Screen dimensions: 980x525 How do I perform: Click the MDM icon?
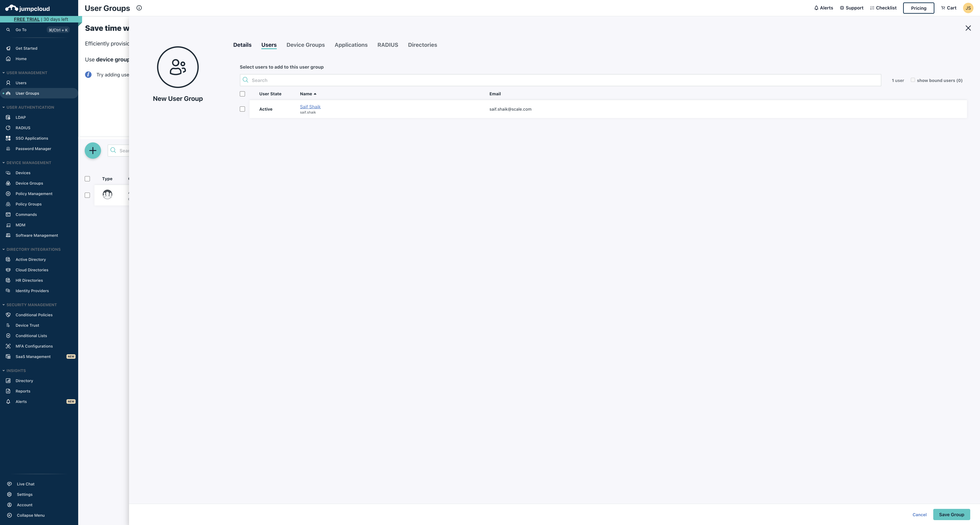click(8, 225)
